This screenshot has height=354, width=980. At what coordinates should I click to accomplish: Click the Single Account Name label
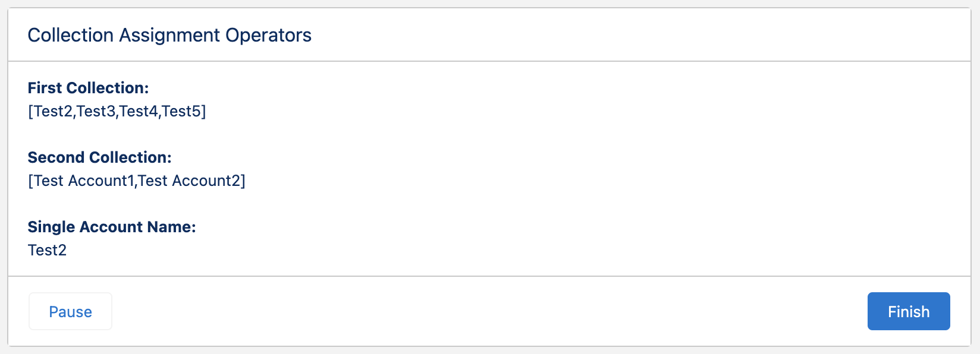(112, 227)
